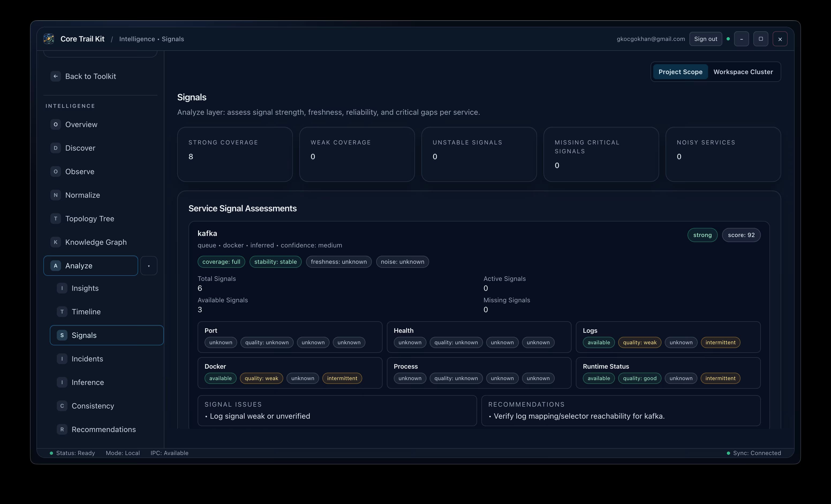Viewport: 831px width, 504px height.
Task: Click the quality: weak chip under Logs
Action: coord(640,342)
